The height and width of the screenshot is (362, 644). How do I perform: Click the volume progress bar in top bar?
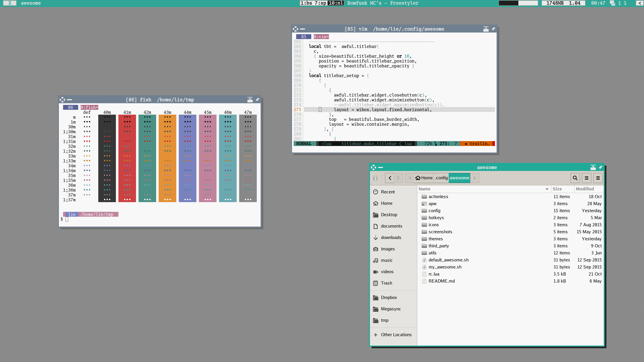pyautogui.click(x=518, y=3)
